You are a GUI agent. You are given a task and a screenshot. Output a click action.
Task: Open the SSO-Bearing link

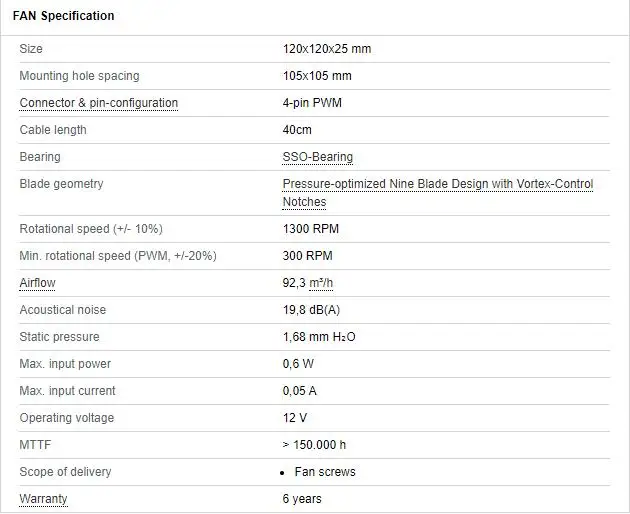(x=317, y=157)
